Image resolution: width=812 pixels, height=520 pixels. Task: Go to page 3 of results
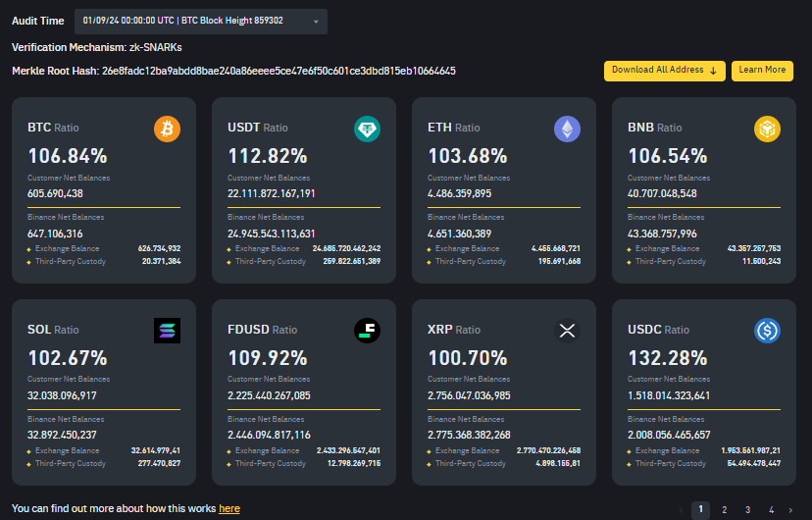[747, 510]
